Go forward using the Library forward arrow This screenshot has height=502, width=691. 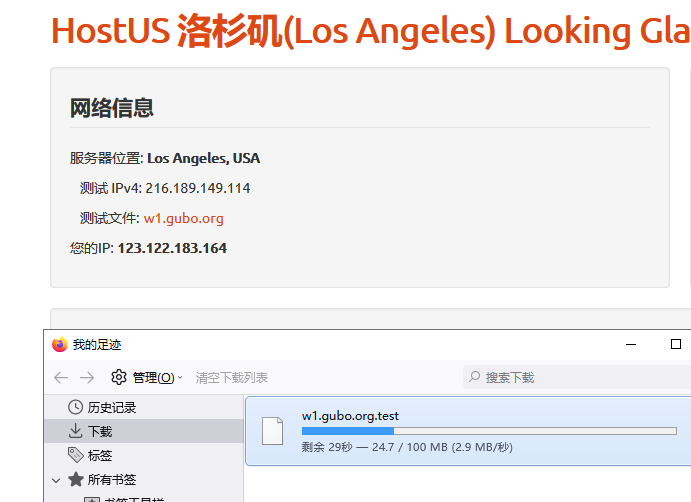[x=87, y=378]
